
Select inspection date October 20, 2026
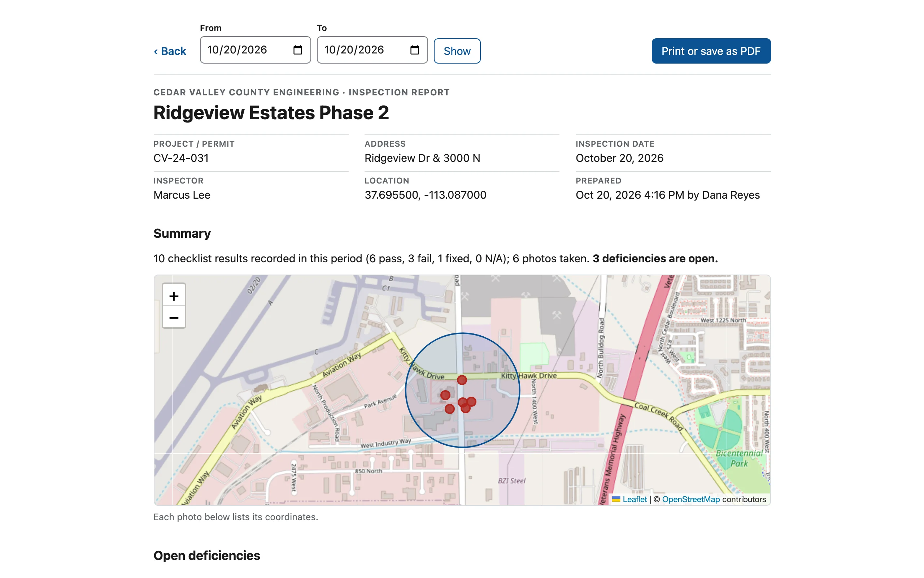619,158
